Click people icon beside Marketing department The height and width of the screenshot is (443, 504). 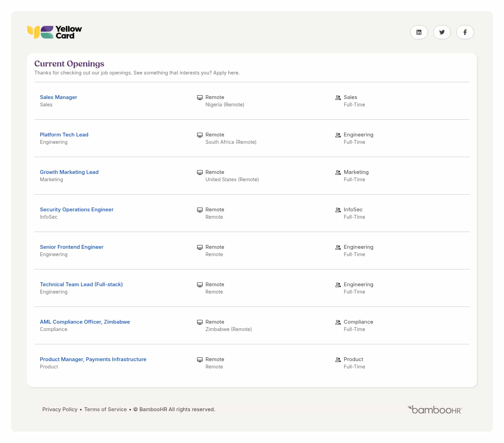point(338,173)
